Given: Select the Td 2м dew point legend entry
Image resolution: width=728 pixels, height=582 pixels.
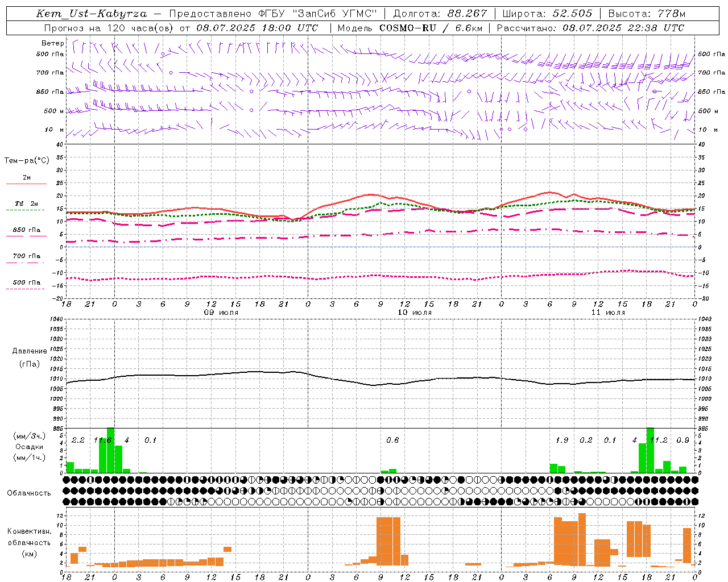Looking at the screenshot, I should coord(27,203).
